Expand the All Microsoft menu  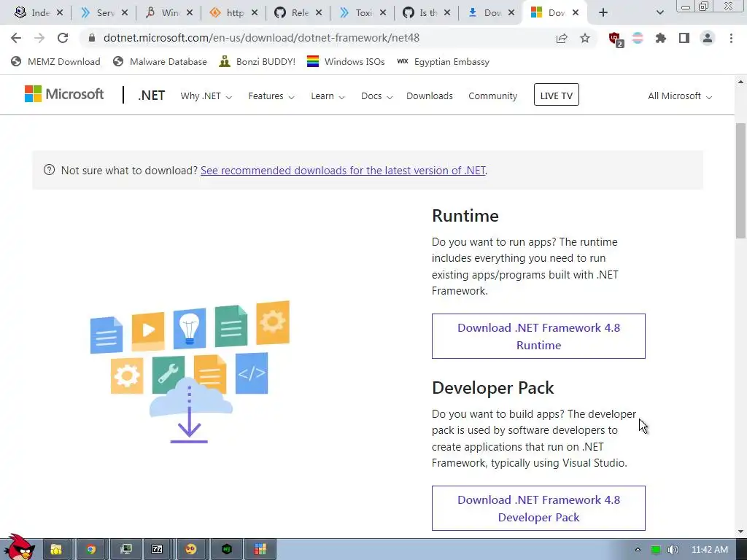tap(679, 96)
